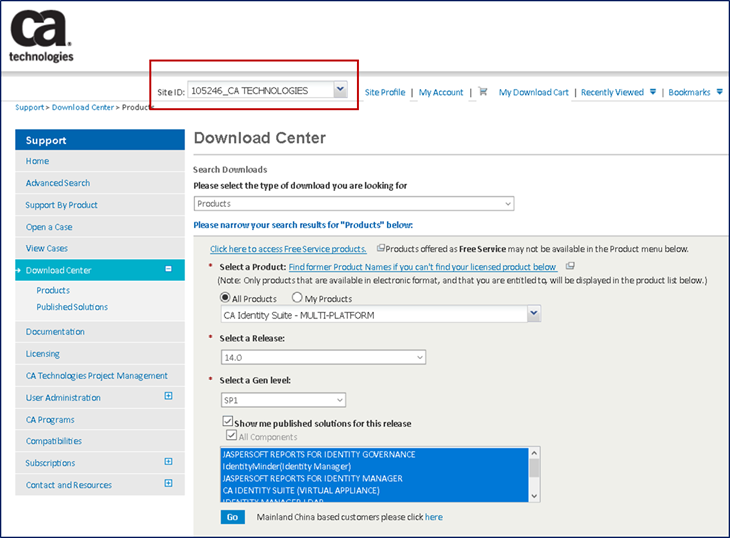Click components list scroll down arrow
Screen dimensions: 730x538
(x=534, y=496)
